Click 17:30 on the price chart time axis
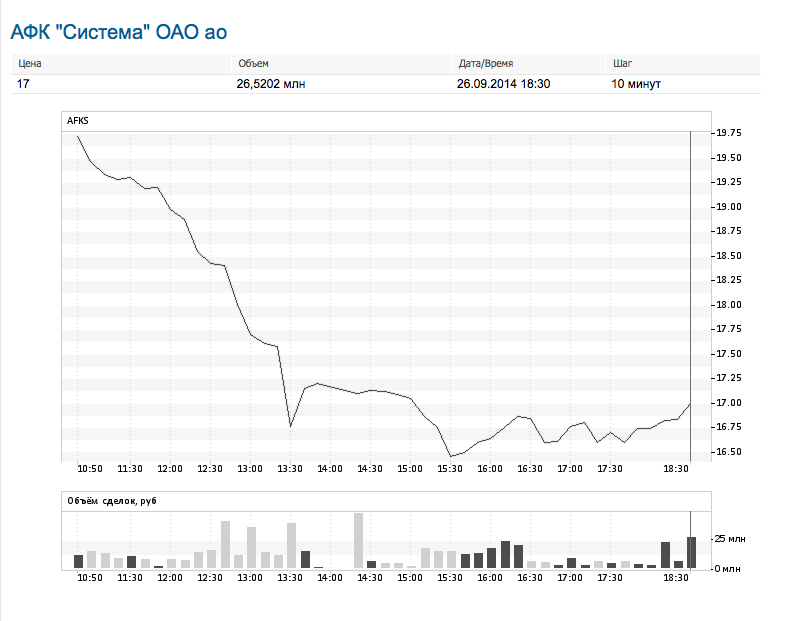800x621 pixels. 610,468
